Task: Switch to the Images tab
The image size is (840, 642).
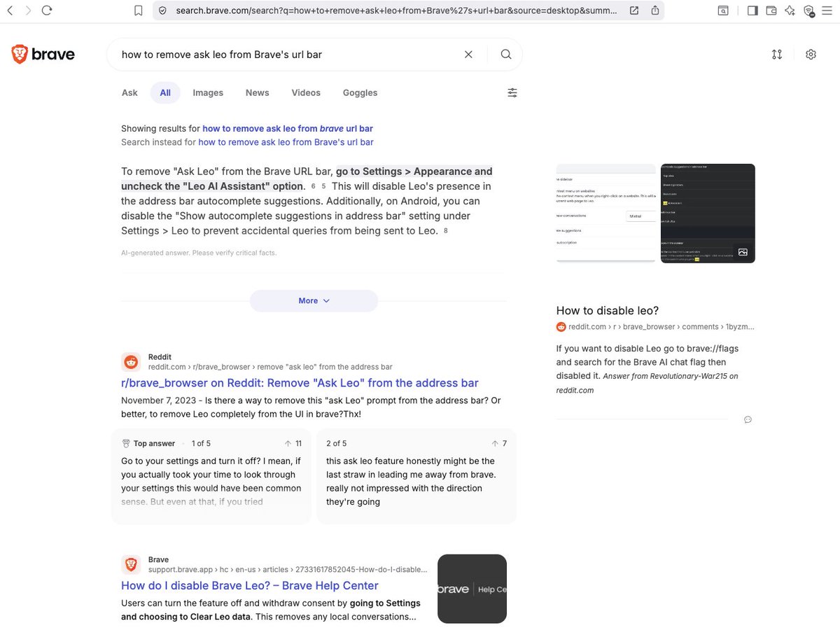Action: pyautogui.click(x=208, y=92)
